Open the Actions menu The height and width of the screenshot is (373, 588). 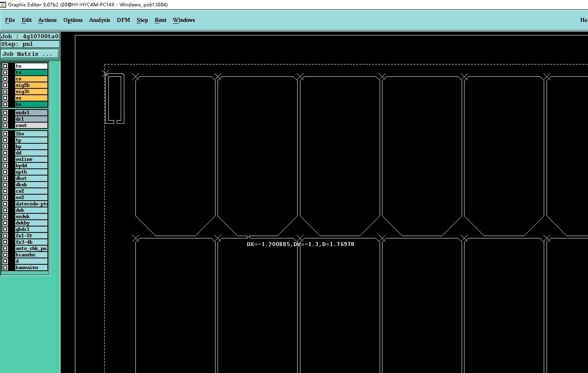click(x=47, y=20)
